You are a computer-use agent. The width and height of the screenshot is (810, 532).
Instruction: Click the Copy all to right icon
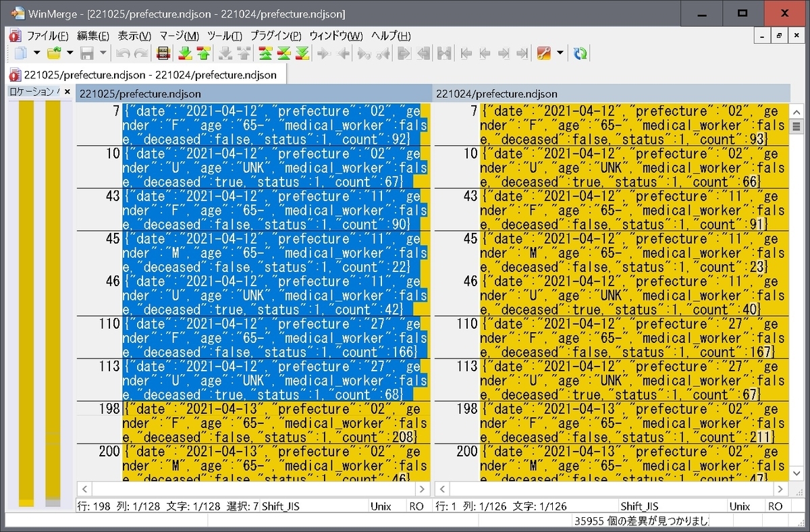[404, 53]
